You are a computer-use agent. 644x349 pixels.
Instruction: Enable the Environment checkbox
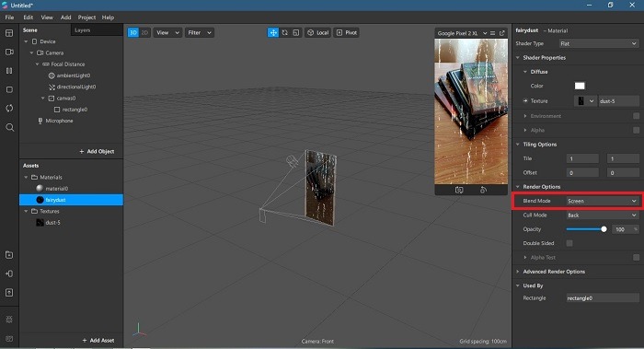[x=636, y=116]
